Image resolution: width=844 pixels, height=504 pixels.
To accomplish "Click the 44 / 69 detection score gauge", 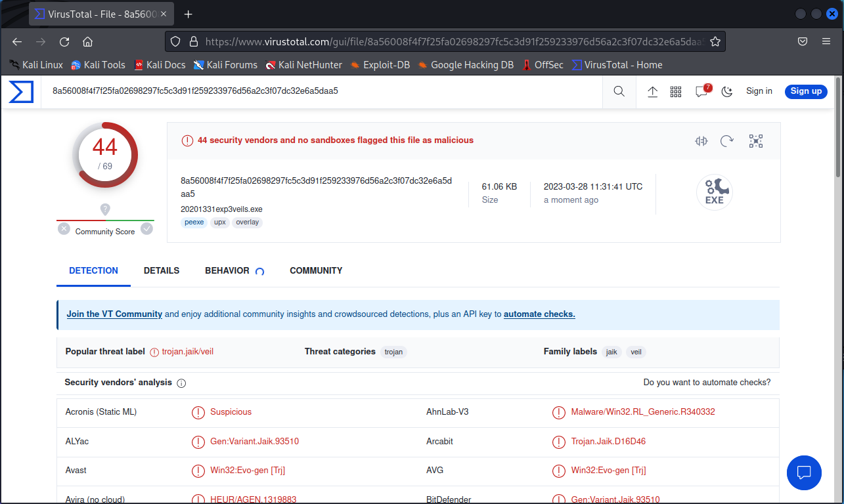I will pyautogui.click(x=105, y=154).
